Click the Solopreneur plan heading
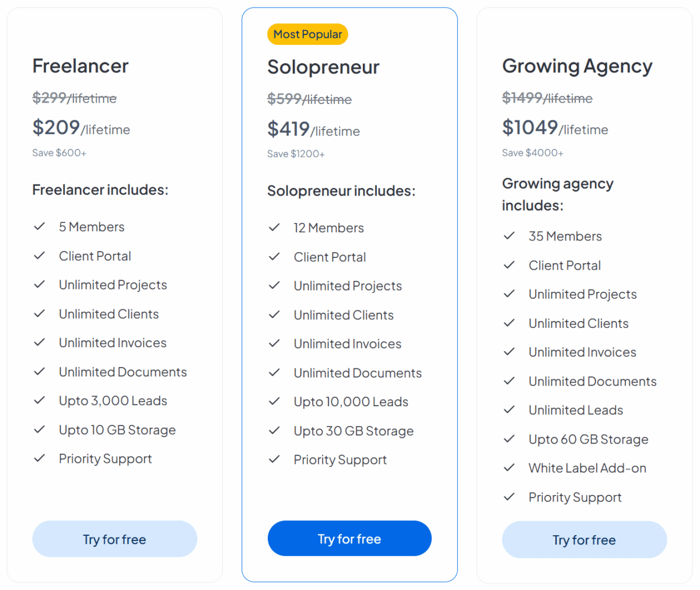The image size is (700, 590). [x=323, y=67]
